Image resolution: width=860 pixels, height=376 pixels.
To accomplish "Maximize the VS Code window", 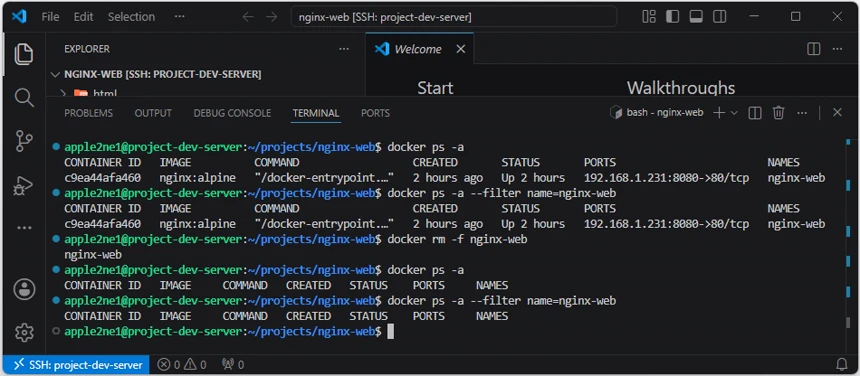I will (795, 17).
